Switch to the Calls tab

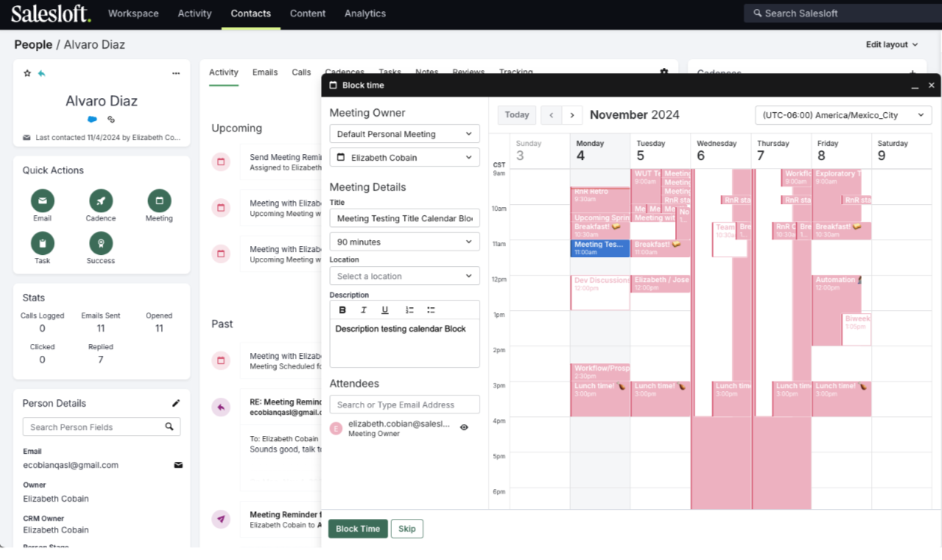302,73
